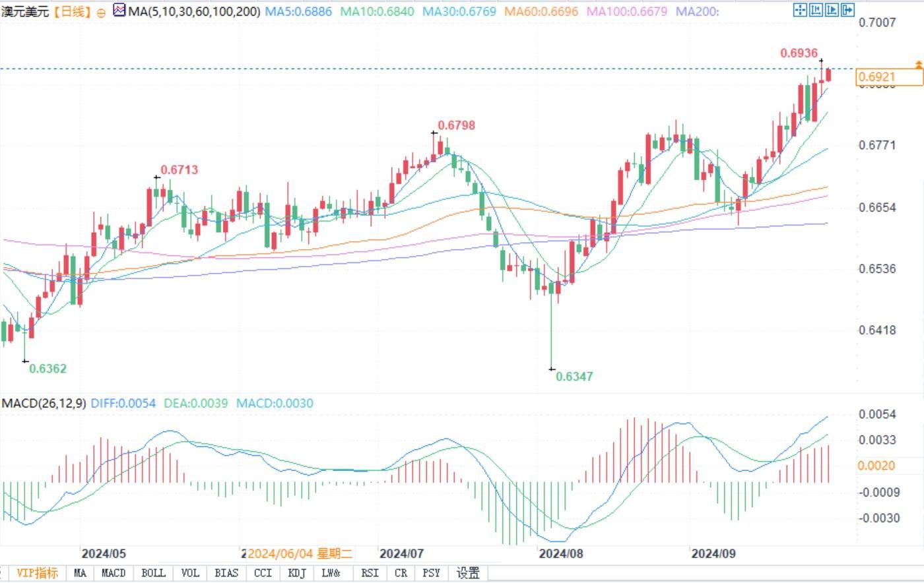
Task: Select the PSY indicator tab
Action: [431, 572]
